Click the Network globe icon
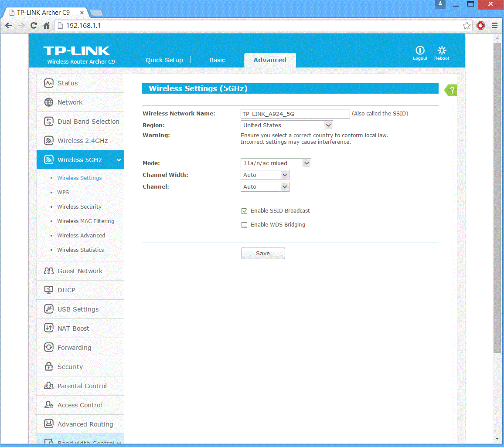Image resolution: width=504 pixels, height=447 pixels. (48, 102)
